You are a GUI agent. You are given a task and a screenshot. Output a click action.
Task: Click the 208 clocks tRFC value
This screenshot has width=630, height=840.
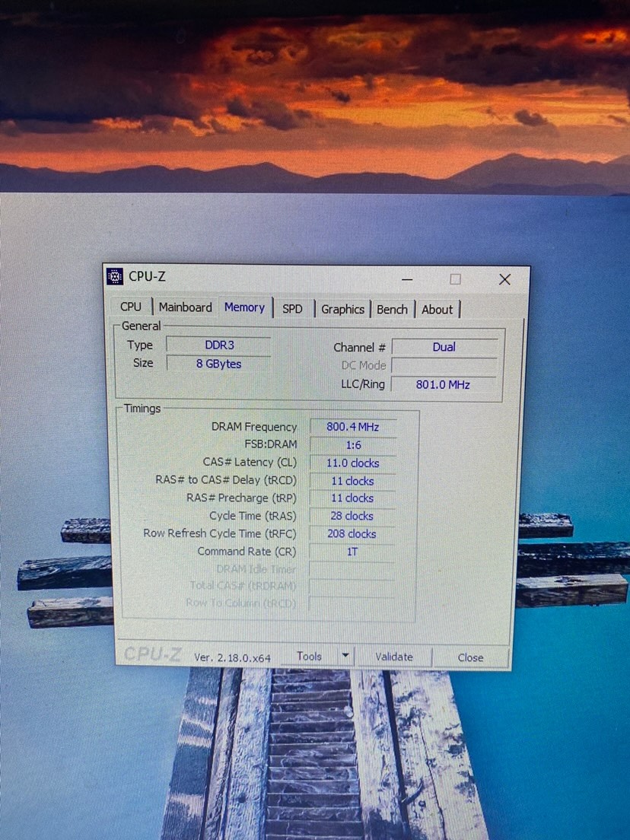(352, 534)
